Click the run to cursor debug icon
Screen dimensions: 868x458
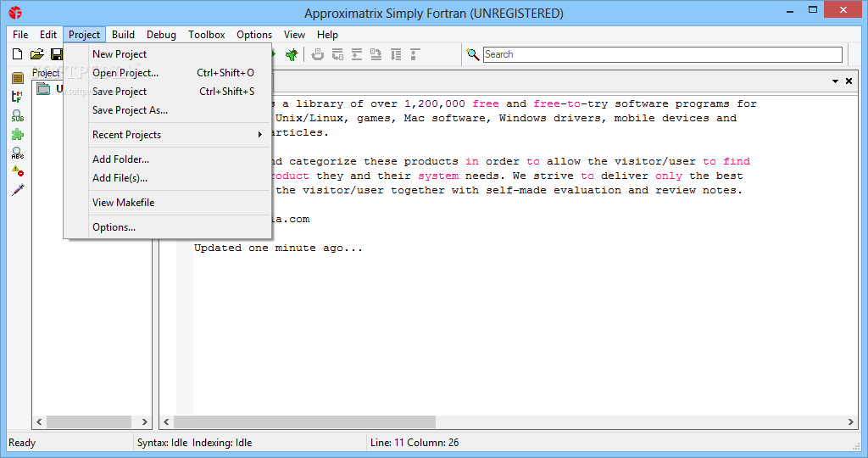coord(396,54)
